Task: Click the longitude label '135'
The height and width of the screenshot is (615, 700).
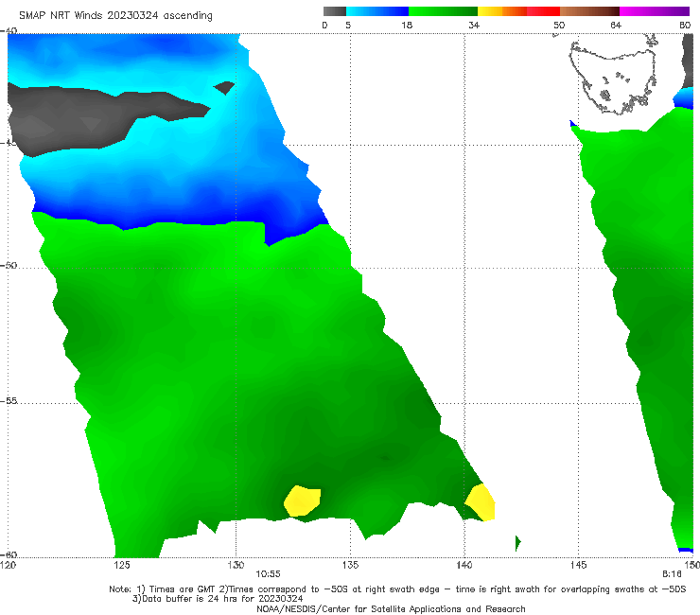Action: 350,566
